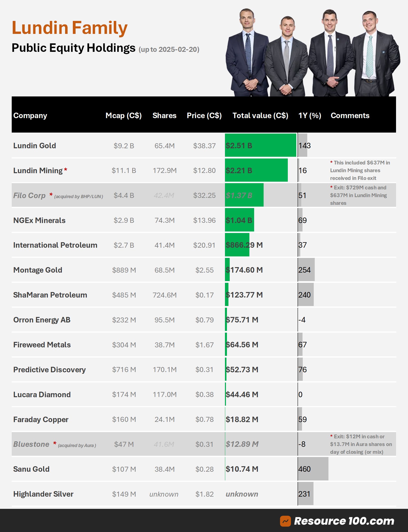
Task: Click the $304 M market cap value
Action: pyautogui.click(x=124, y=345)
